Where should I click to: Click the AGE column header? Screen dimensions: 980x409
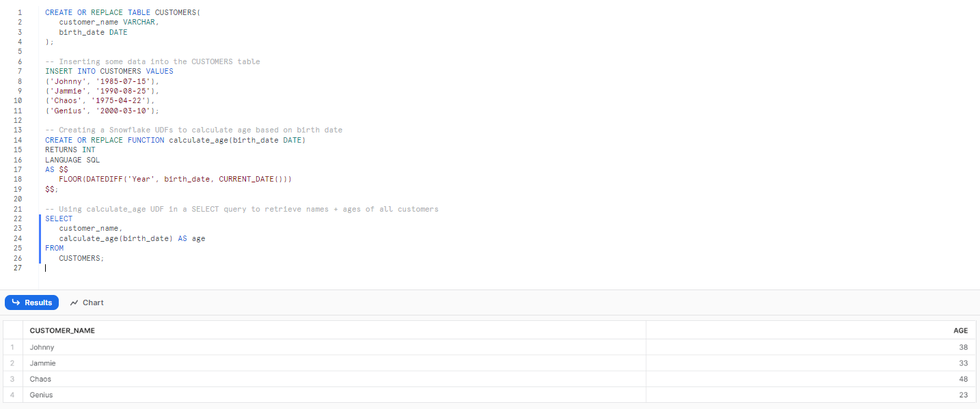(960, 330)
